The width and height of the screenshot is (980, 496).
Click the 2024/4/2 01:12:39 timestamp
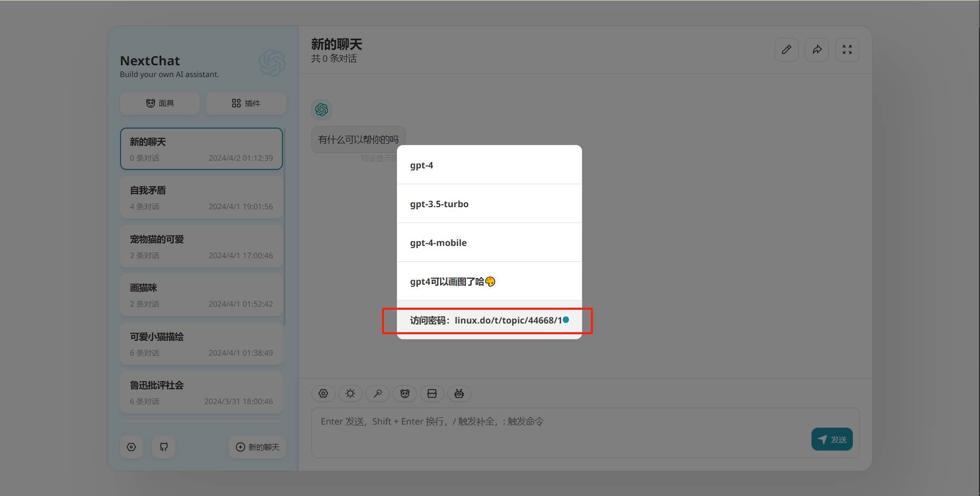point(241,158)
